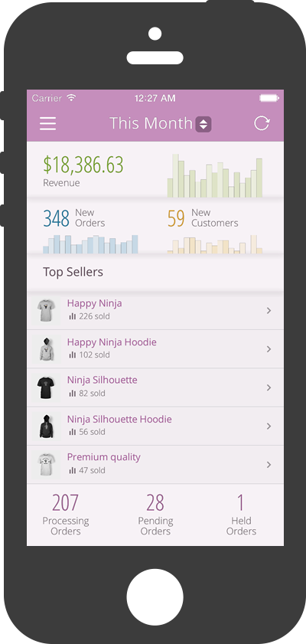Tap the black Ninja Silhouette t-shirt image
306x644 pixels.
[46, 387]
